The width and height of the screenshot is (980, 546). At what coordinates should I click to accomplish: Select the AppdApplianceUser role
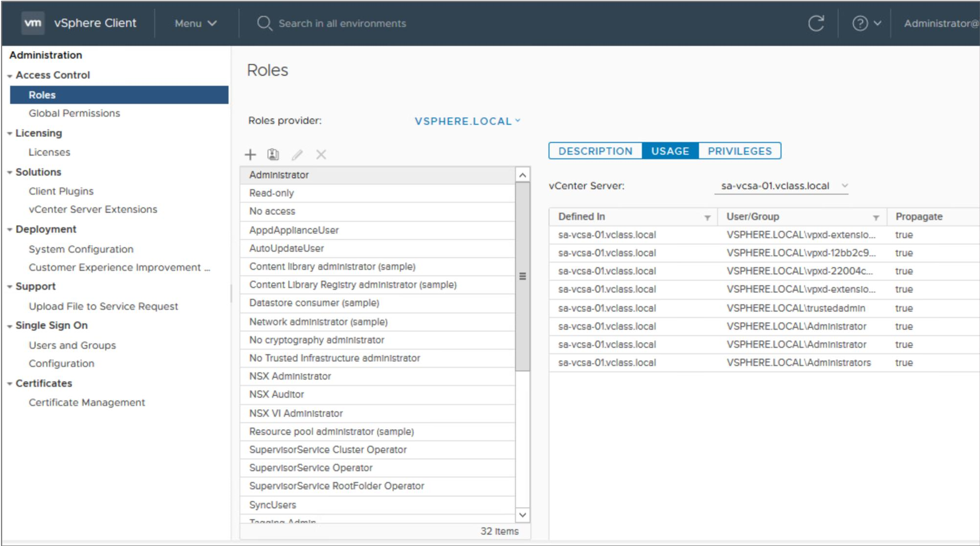[x=377, y=230]
